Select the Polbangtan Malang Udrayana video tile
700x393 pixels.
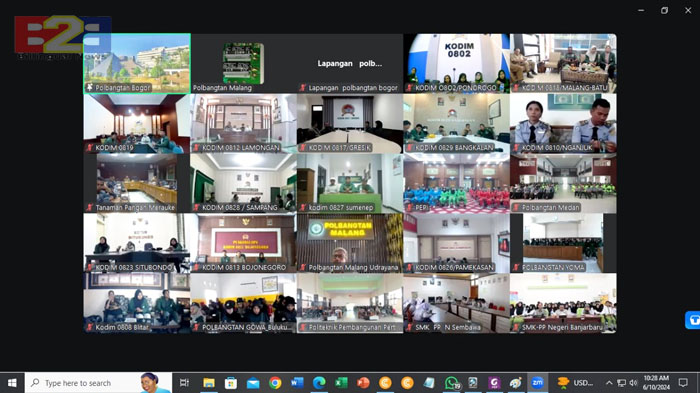pos(350,243)
